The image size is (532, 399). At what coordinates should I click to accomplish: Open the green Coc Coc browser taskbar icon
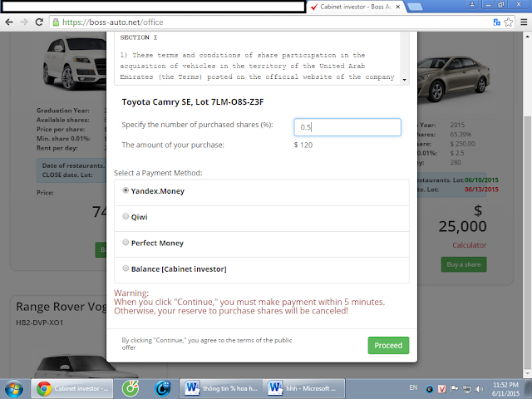pyautogui.click(x=131, y=389)
